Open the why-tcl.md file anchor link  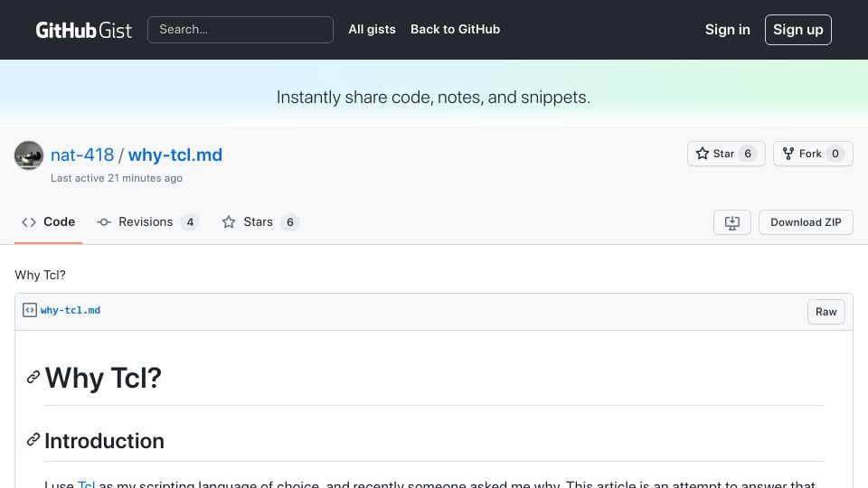point(71,310)
